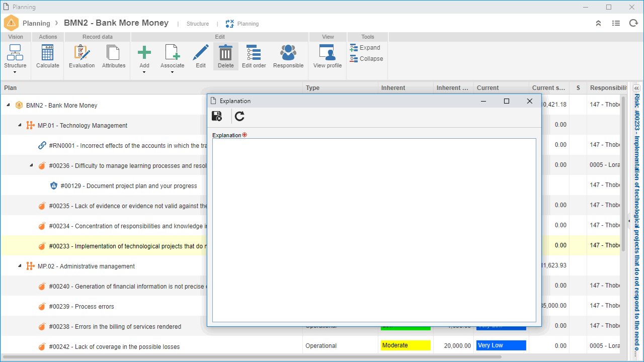Image resolution: width=644 pixels, height=362 pixels.
Task: Select the #00242 Lack of coverage row
Action: click(151, 346)
